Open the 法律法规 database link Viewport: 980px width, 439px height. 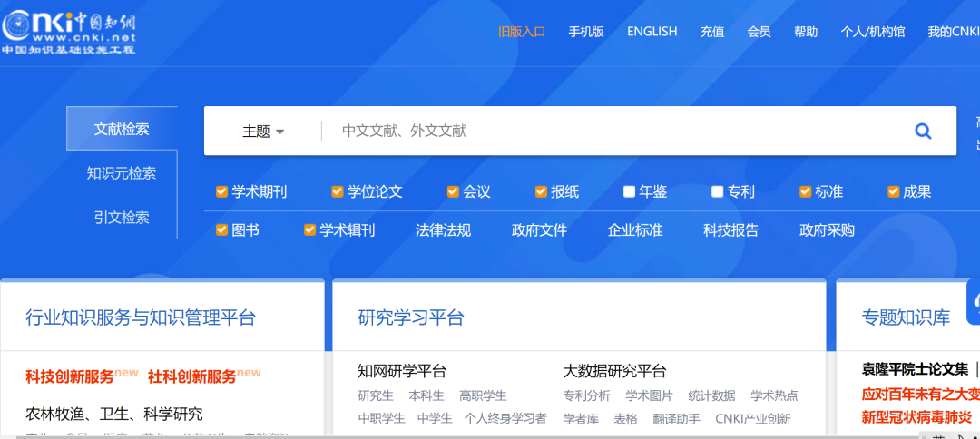pyautogui.click(x=443, y=230)
